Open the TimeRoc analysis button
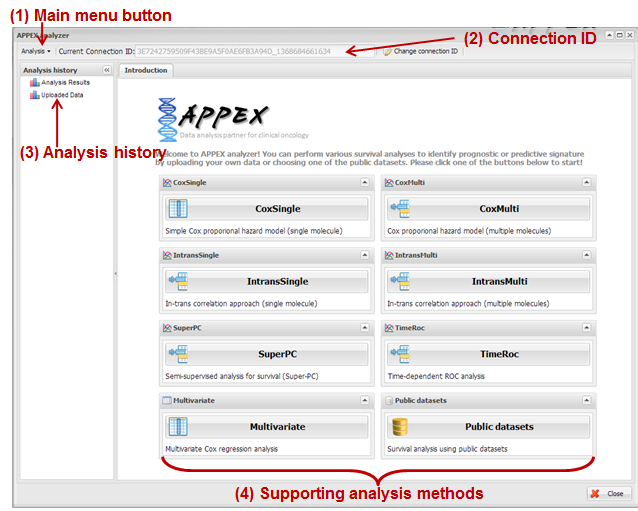This screenshot has height=511, width=638. [488, 354]
